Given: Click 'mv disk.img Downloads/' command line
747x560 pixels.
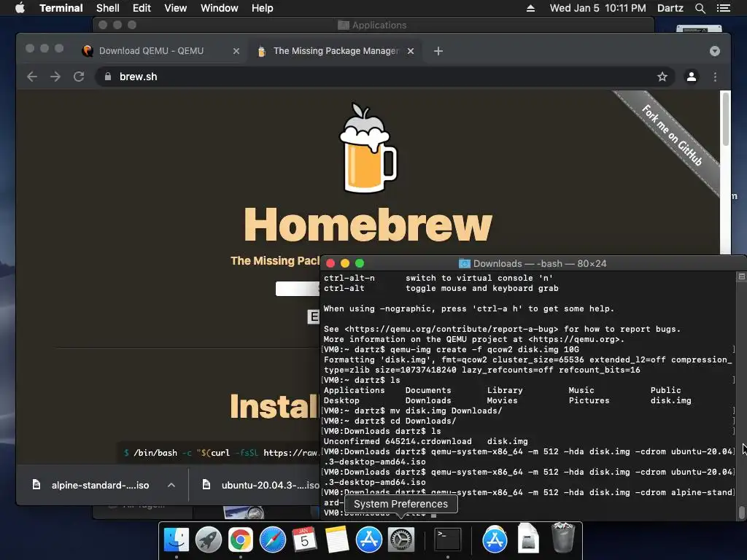Looking at the screenshot, I should [446, 411].
